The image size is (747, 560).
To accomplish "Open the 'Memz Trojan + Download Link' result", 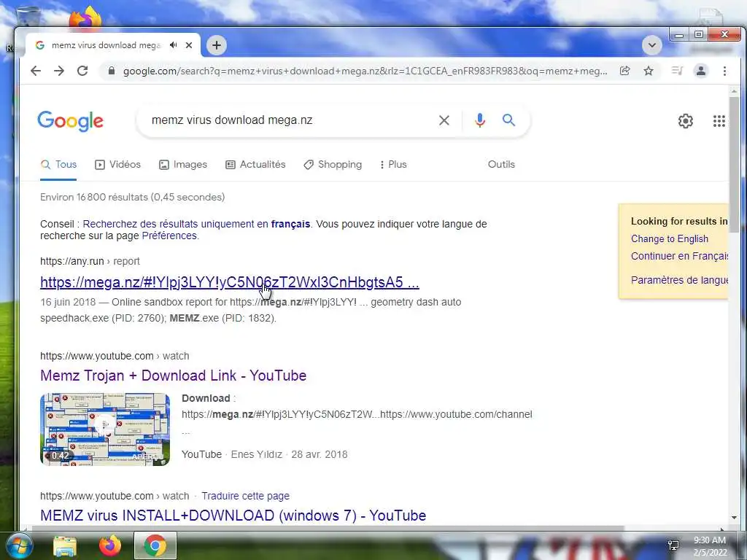I will point(174,376).
